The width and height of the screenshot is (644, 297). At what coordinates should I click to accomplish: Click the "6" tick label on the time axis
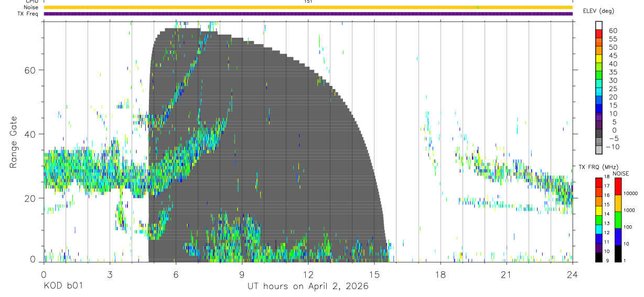[176, 274]
